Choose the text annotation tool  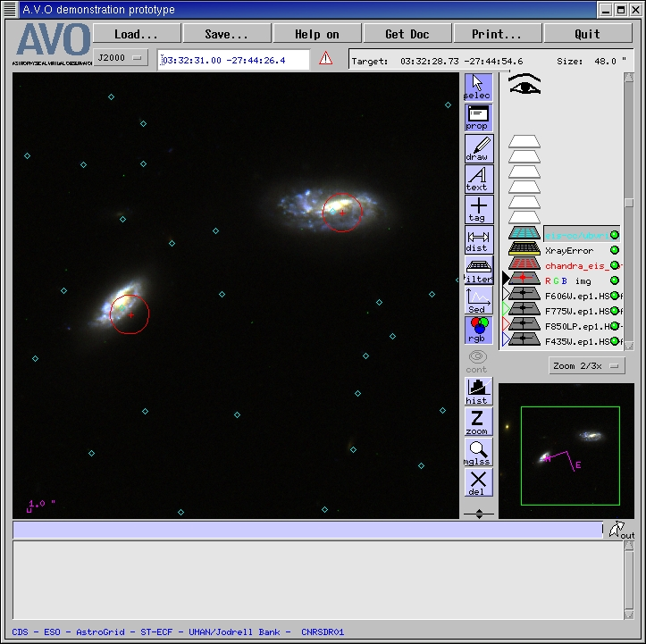pos(478,179)
